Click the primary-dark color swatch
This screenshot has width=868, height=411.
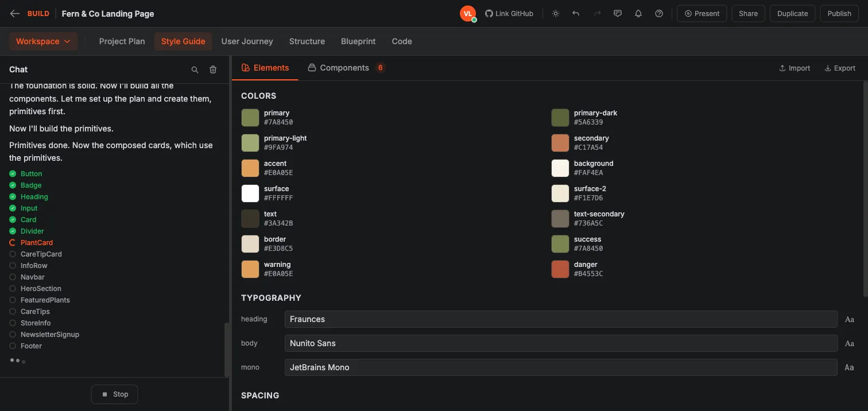(x=560, y=118)
